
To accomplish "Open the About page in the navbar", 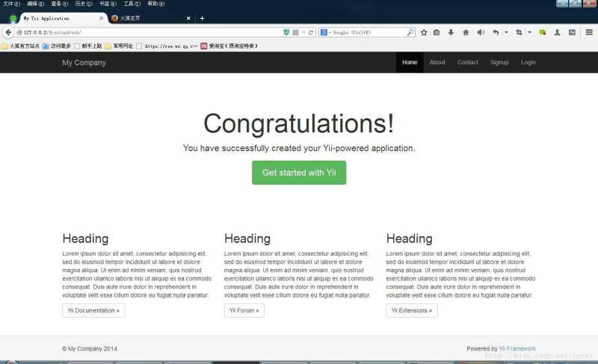I will (437, 63).
